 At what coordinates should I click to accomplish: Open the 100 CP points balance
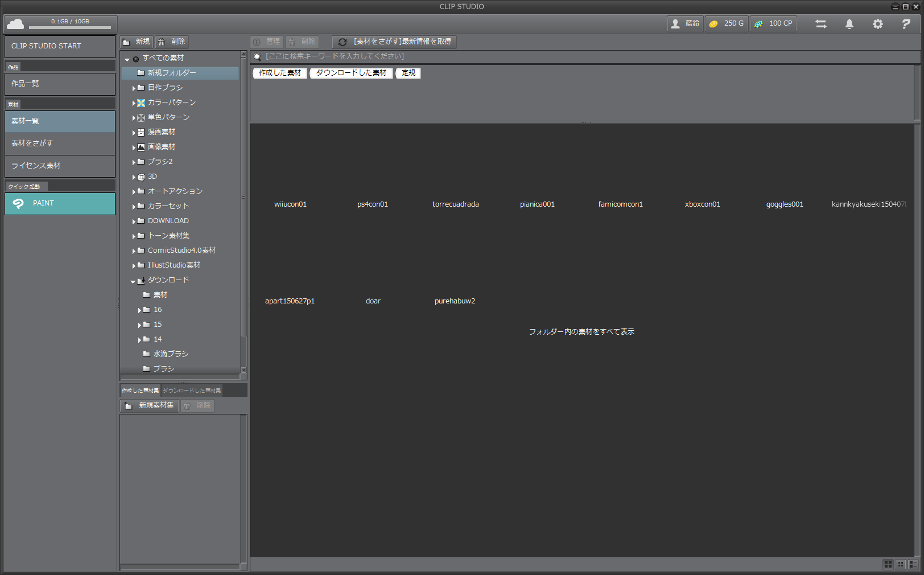[773, 24]
